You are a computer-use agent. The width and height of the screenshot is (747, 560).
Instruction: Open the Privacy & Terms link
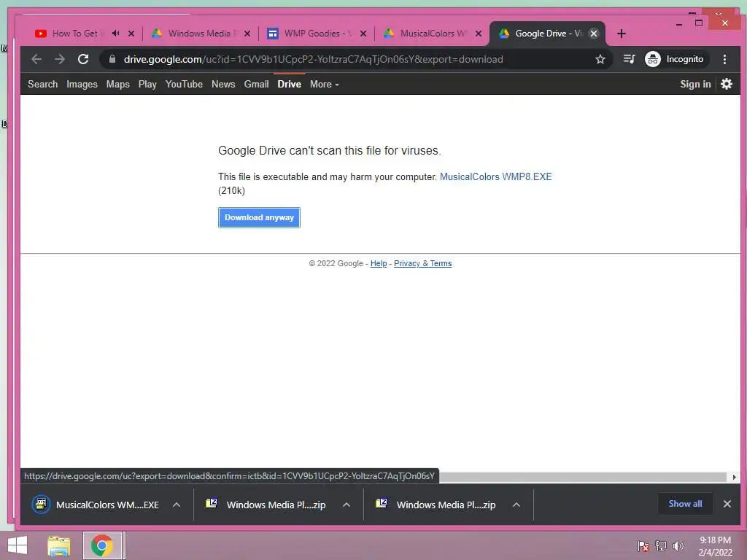pyautogui.click(x=422, y=263)
